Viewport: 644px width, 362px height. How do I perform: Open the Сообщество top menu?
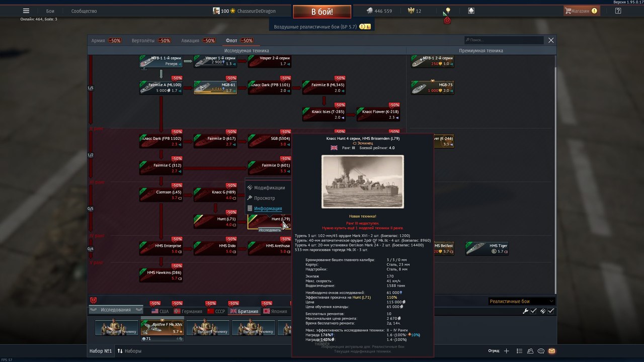tap(84, 11)
